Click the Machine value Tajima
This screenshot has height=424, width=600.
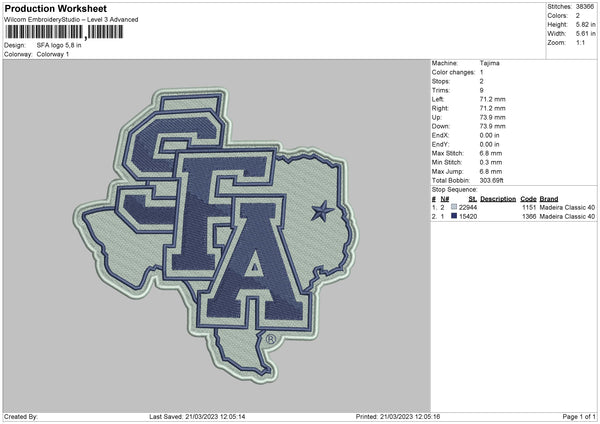(x=489, y=63)
